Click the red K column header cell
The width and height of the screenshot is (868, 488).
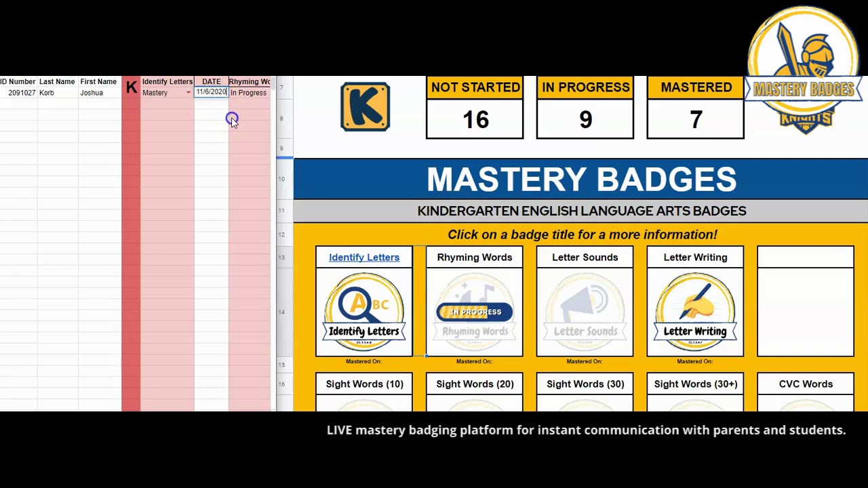click(x=132, y=87)
